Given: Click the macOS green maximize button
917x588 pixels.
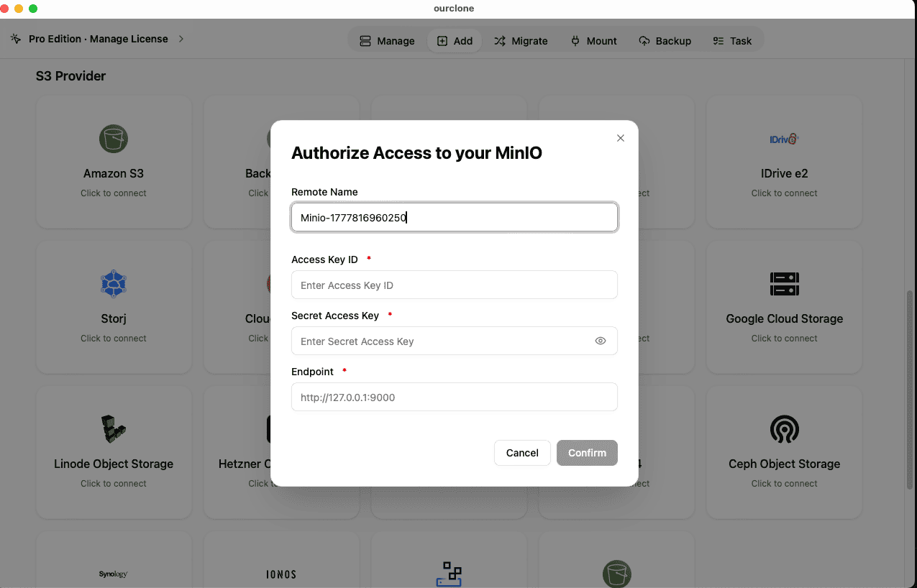Looking at the screenshot, I should pyautogui.click(x=33, y=9).
